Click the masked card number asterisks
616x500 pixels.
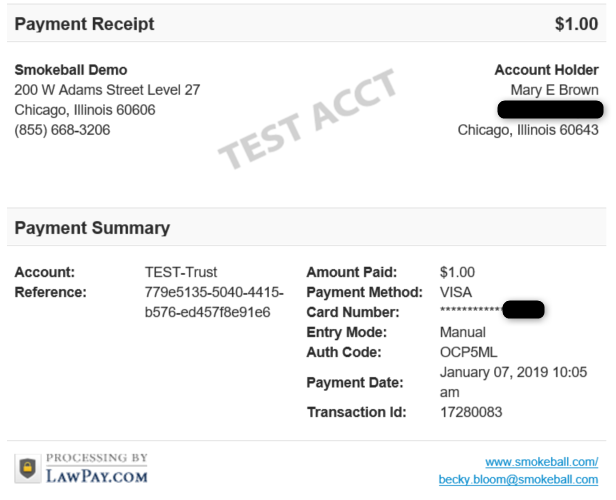pos(470,313)
